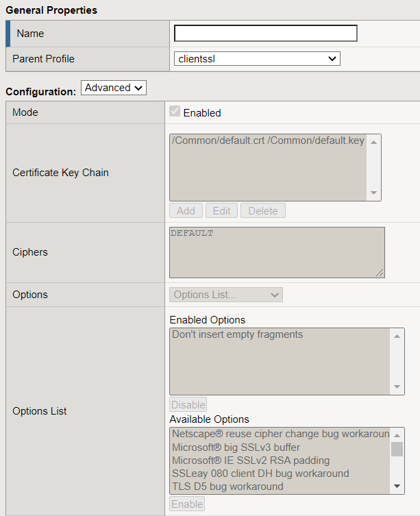420x516 pixels.
Task: Open the Options List... dropdown
Action: (226, 295)
